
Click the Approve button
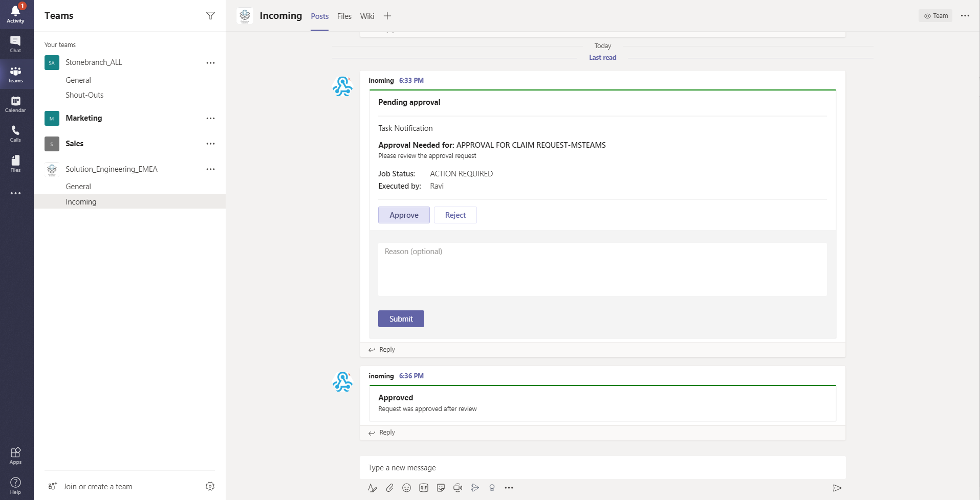click(x=404, y=215)
